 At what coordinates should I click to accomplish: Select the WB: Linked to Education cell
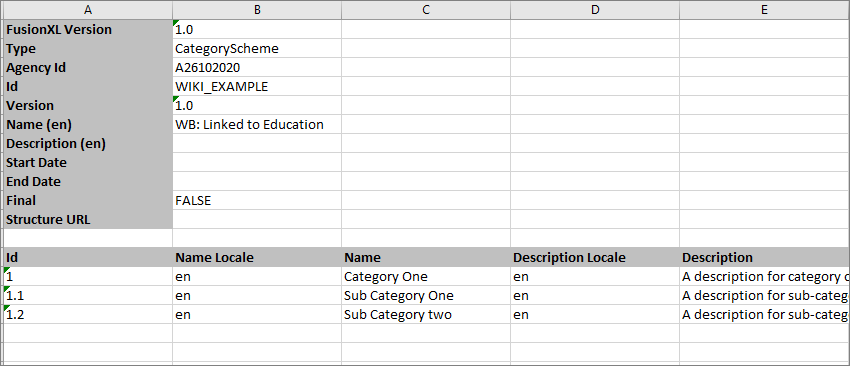pyautogui.click(x=257, y=125)
